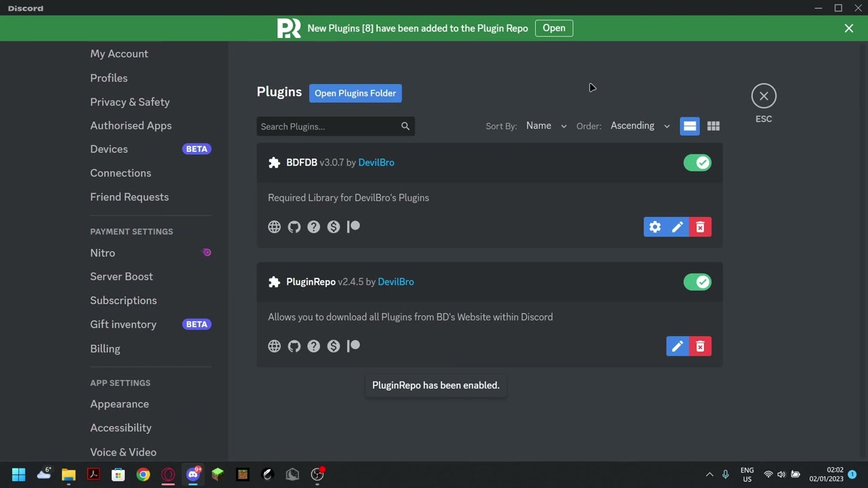Click BDFDB donate dollar icon
The width and height of the screenshot is (868, 488).
[333, 227]
